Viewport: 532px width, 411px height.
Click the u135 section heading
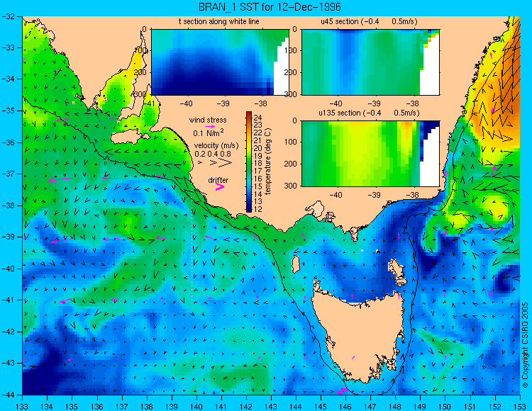[369, 113]
